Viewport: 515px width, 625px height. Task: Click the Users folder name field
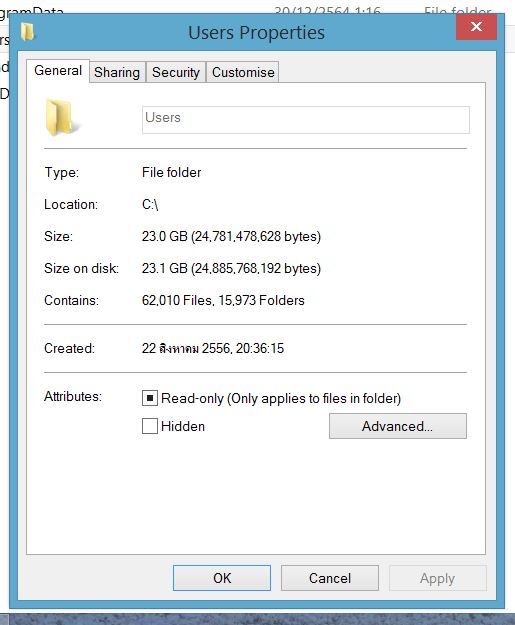[x=306, y=120]
